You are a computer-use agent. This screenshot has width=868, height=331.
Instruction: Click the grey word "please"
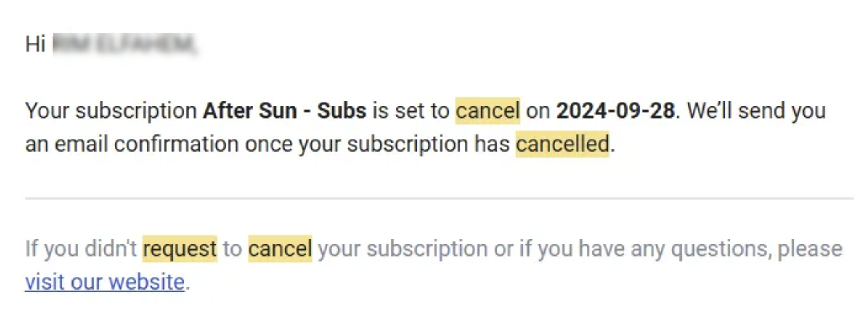coord(810,249)
